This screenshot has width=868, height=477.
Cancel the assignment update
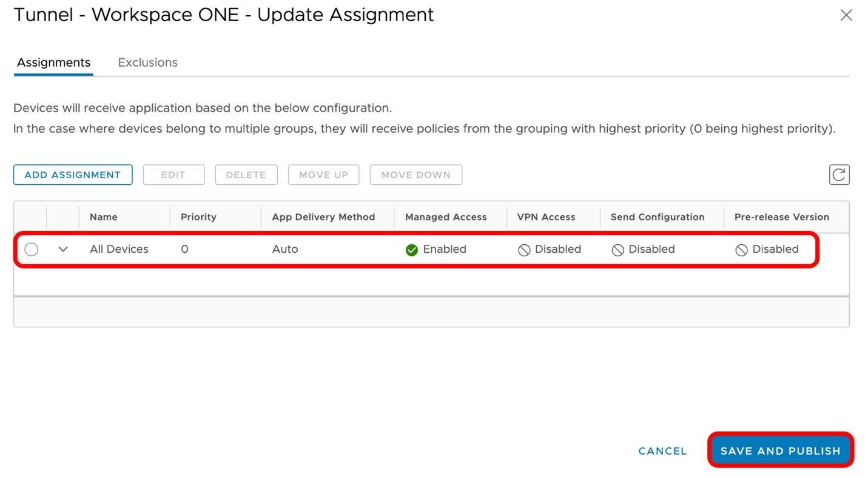(x=662, y=451)
